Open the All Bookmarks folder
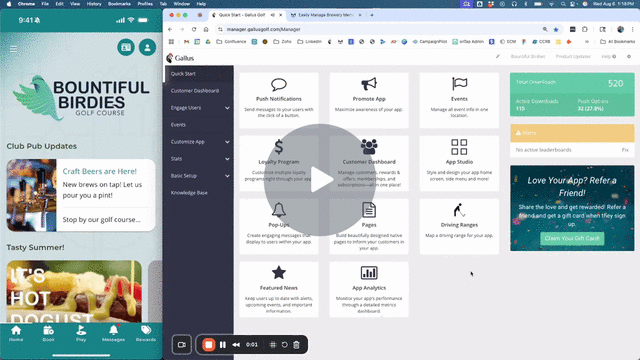This screenshot has width=640, height=360. [x=617, y=42]
